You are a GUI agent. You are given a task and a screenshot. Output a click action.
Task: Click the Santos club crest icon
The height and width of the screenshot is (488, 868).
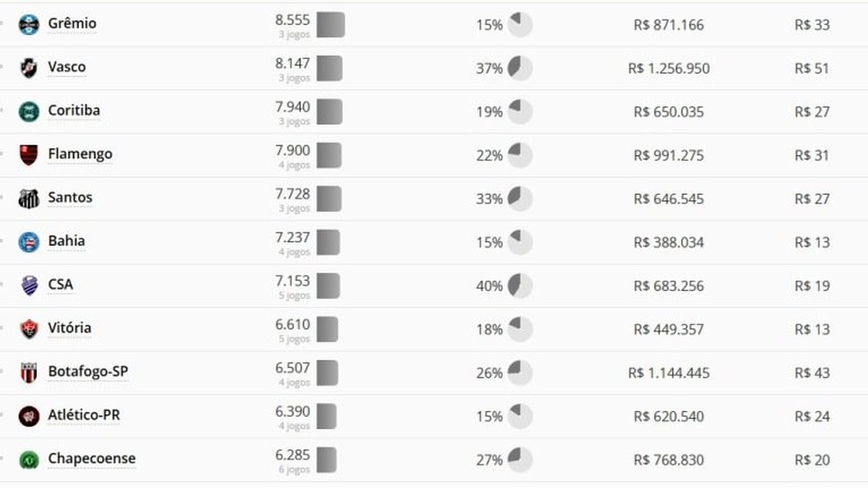click(29, 198)
